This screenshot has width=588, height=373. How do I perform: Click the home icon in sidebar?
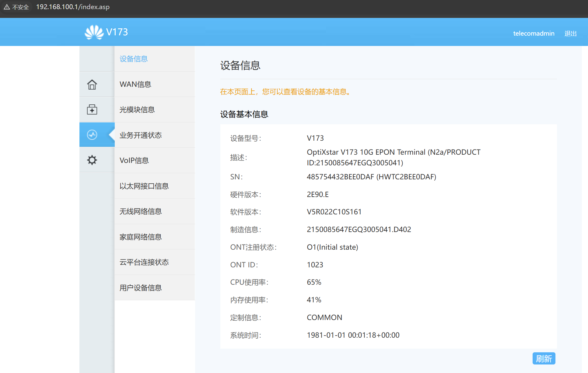[x=92, y=84]
